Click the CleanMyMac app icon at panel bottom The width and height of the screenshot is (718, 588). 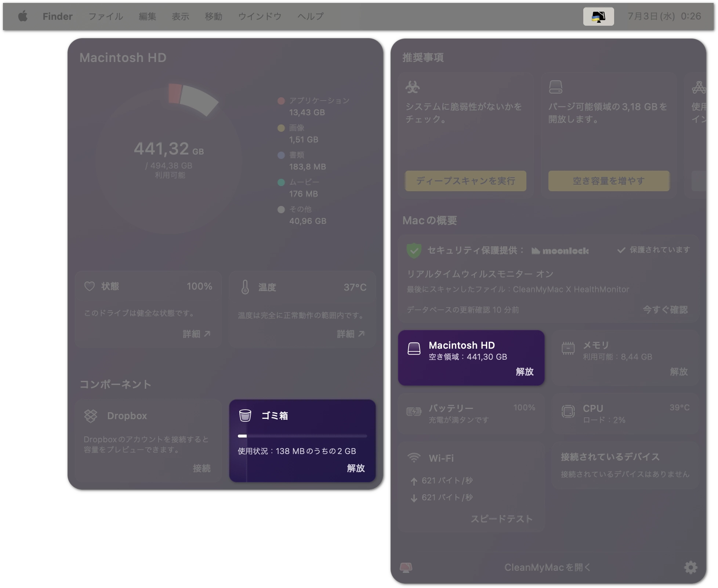406,567
